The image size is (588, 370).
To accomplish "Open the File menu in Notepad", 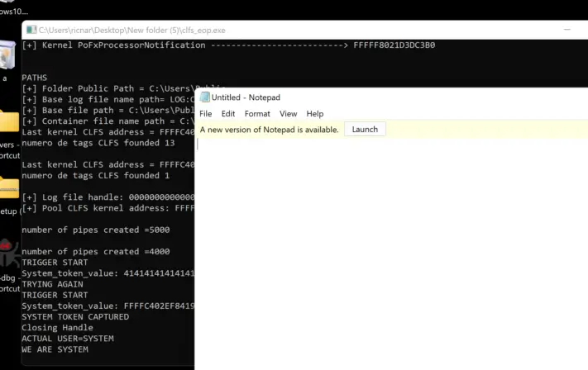I will click(x=205, y=114).
